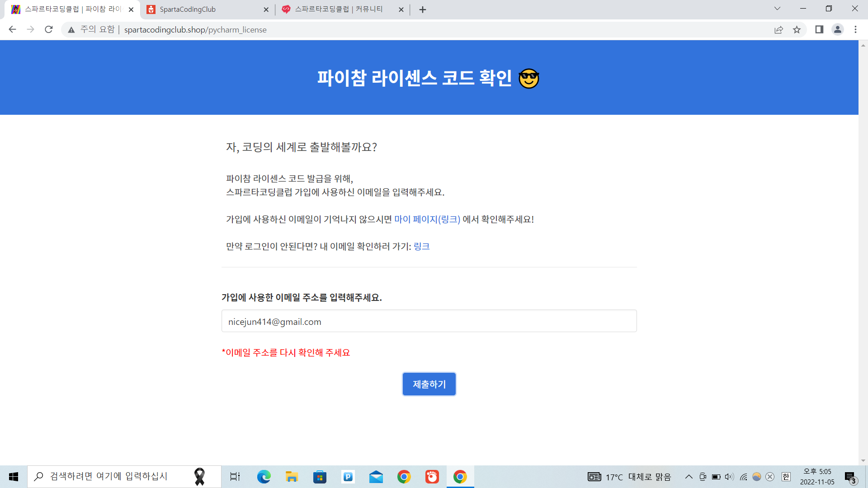Open File Explorer from taskbar
This screenshot has height=488, width=868.
pyautogui.click(x=292, y=477)
